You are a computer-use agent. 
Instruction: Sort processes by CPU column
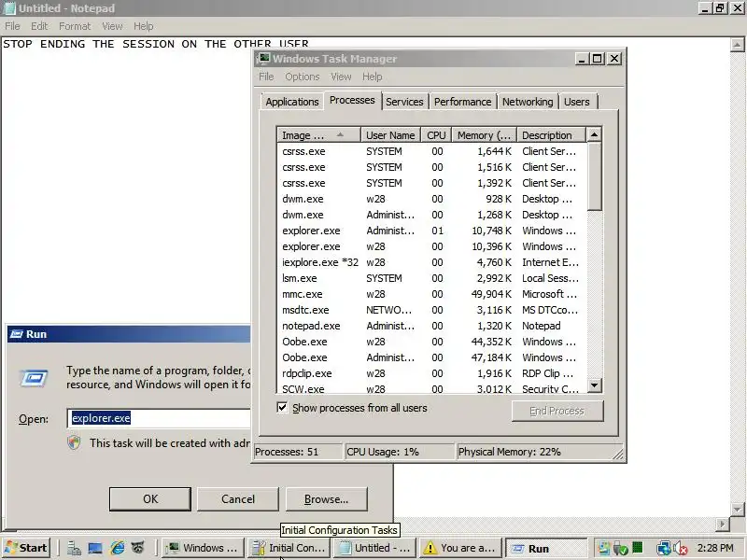tap(436, 135)
